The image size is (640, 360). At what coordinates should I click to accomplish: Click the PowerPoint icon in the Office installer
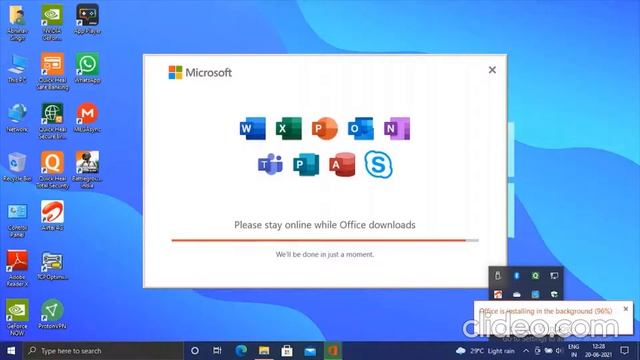tap(325, 129)
